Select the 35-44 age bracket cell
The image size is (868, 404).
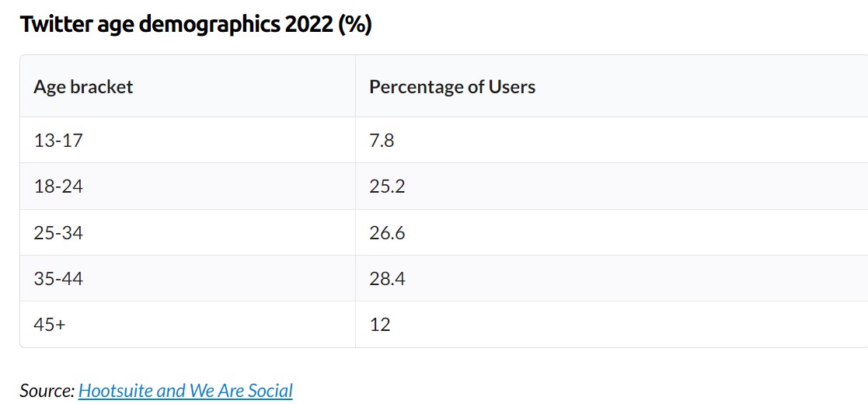[58, 278]
